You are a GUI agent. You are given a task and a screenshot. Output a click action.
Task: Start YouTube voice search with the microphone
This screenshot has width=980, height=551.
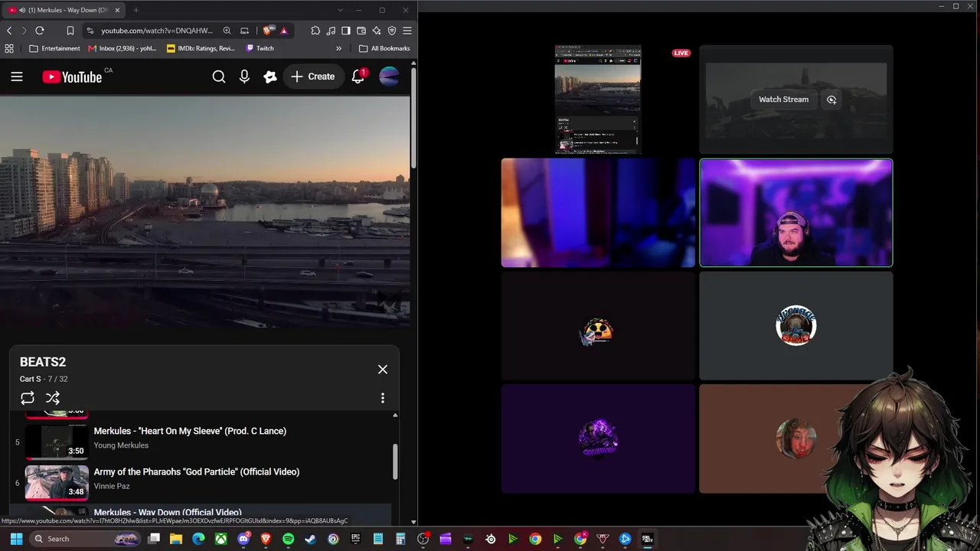click(x=244, y=77)
